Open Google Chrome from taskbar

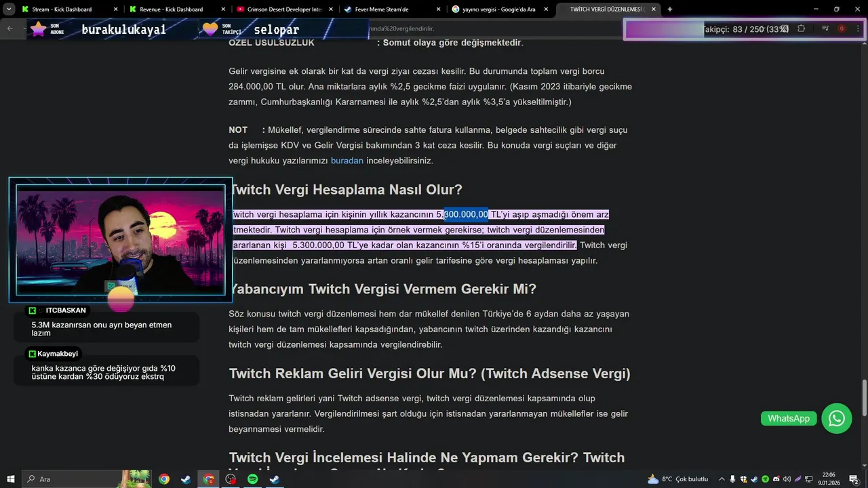(x=164, y=479)
